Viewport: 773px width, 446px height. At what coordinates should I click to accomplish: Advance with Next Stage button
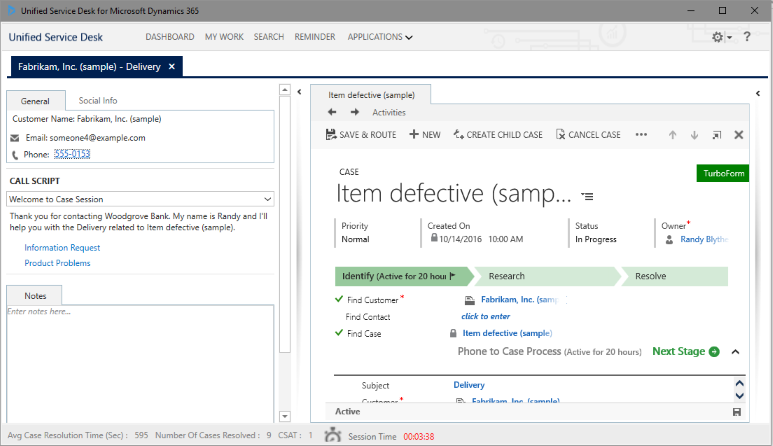pos(686,351)
